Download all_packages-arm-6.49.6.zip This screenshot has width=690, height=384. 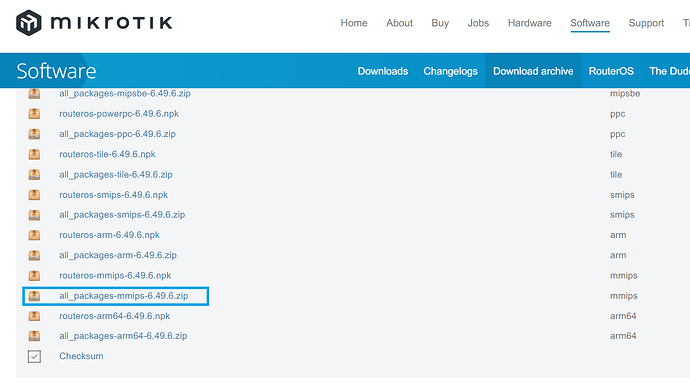click(x=118, y=255)
